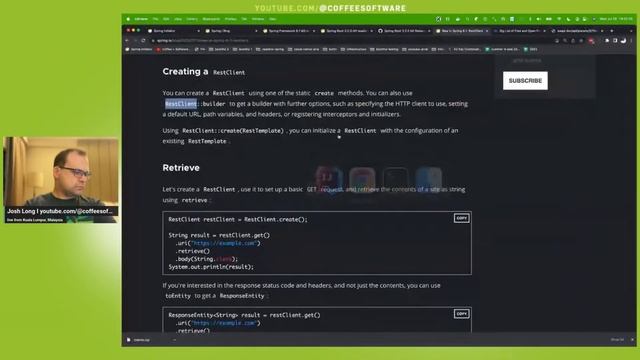
Task: Click the menu bar date and time
Action: [616, 19]
